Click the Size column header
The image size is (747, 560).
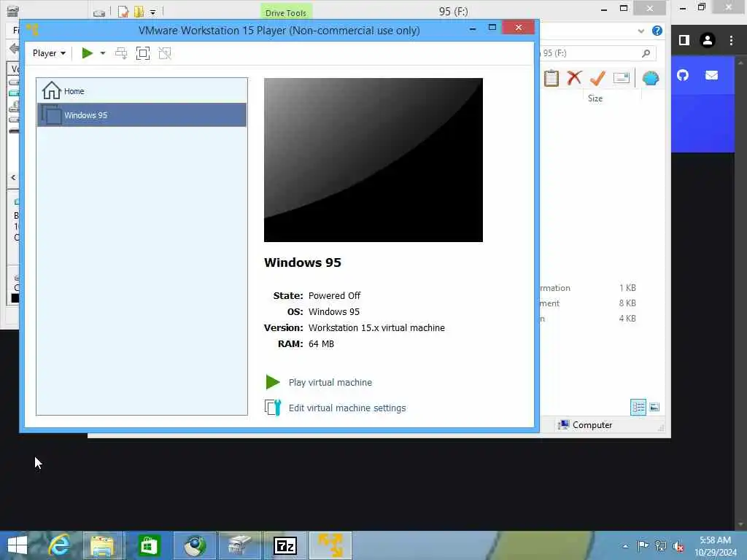coord(595,98)
